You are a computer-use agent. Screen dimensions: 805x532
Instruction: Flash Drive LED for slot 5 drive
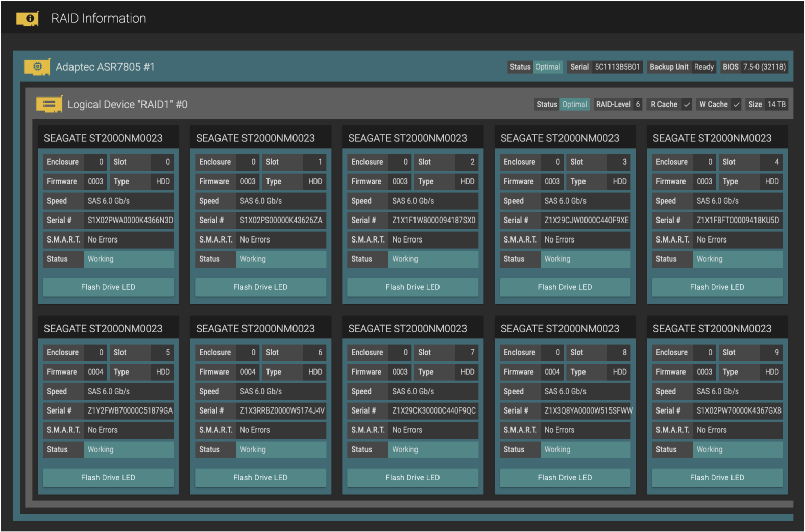(108, 477)
